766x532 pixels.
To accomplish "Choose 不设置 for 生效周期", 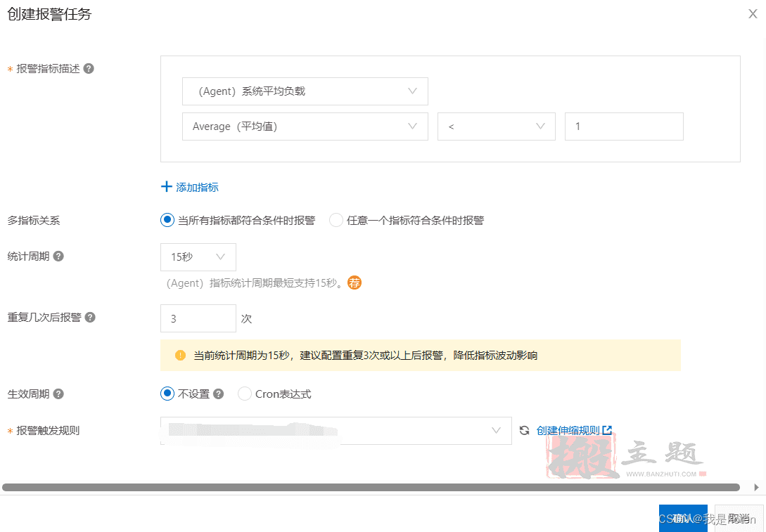I will (x=167, y=394).
